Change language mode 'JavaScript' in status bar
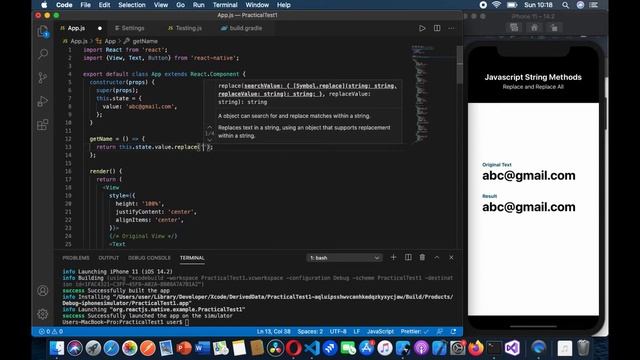 coord(380,331)
